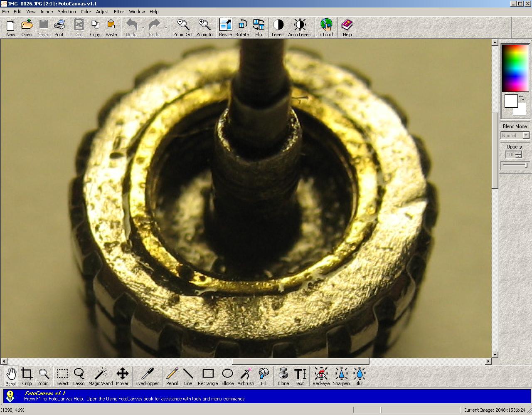Open the Adjust menu

tap(102, 12)
